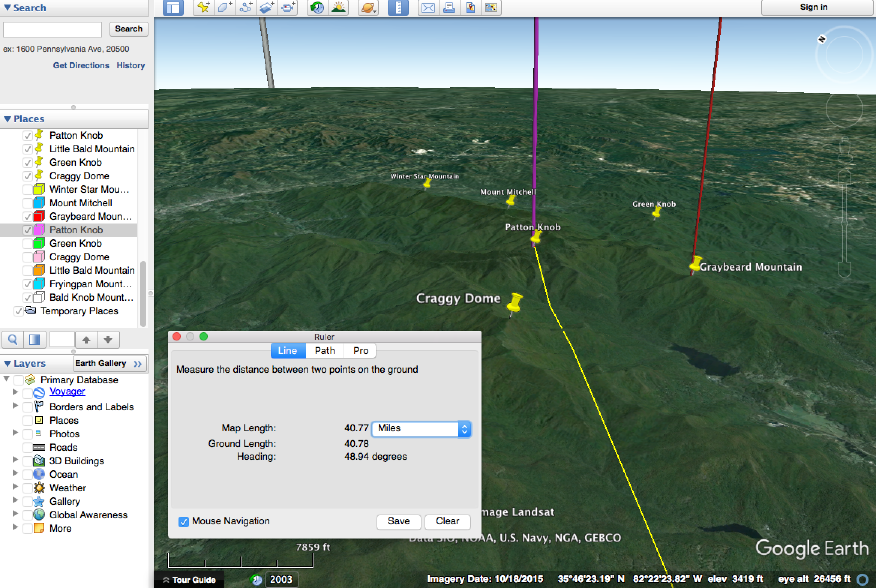Click the Places search magnifier icon
Screen dimensions: 876x588
point(13,340)
